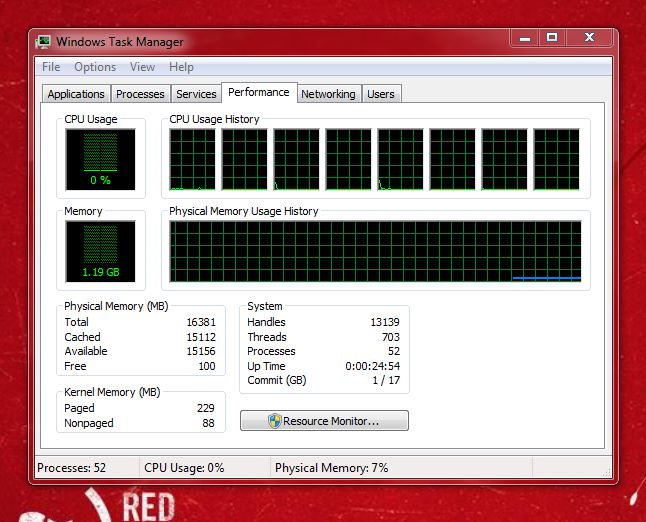Click the Memory 1.19 GB gauge
646x522 pixels.
100,251
